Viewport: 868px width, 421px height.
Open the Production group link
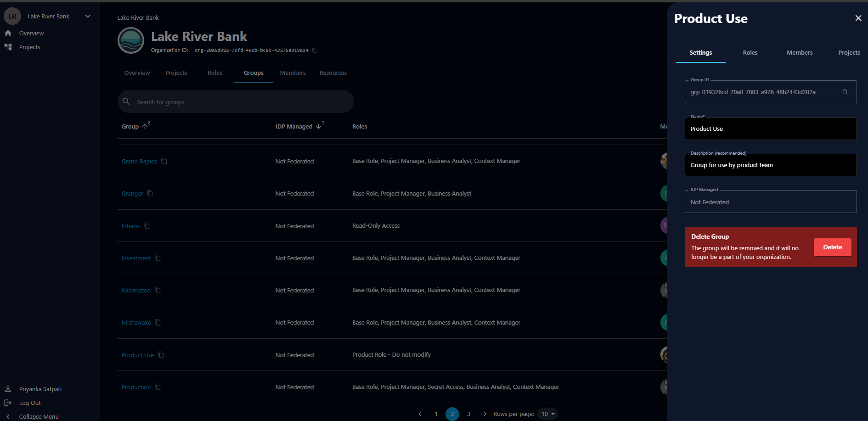click(136, 387)
